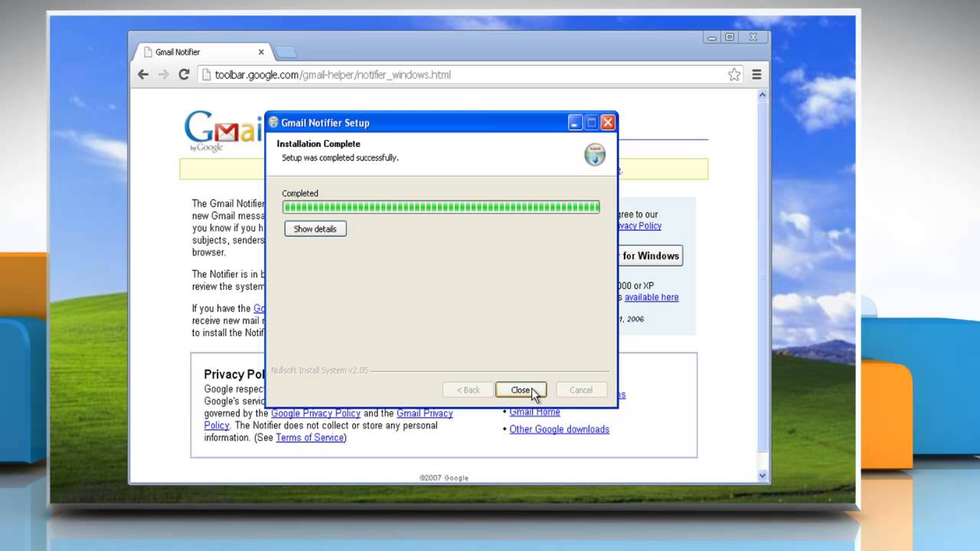Open the Terms of Service link
The image size is (980, 551).
[309, 438]
